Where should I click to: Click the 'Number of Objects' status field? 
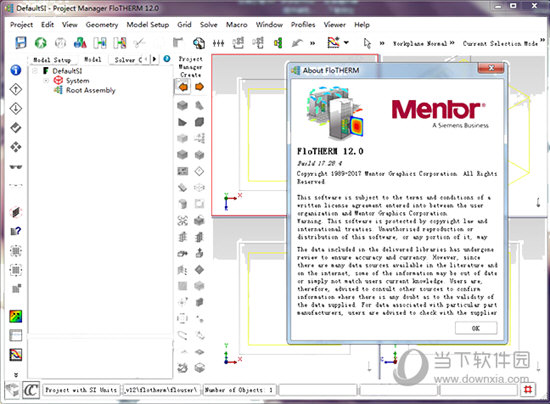[240, 390]
